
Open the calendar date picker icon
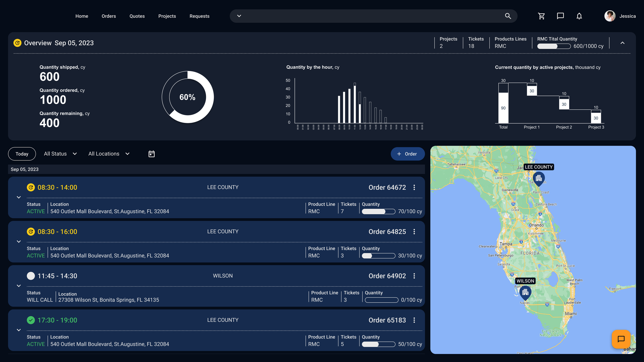(151, 154)
